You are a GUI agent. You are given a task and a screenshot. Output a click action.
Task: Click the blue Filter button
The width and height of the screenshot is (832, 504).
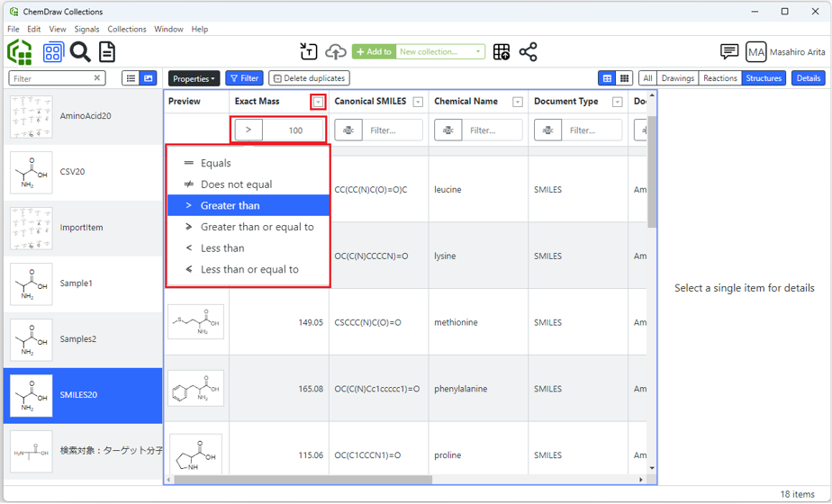click(x=244, y=78)
